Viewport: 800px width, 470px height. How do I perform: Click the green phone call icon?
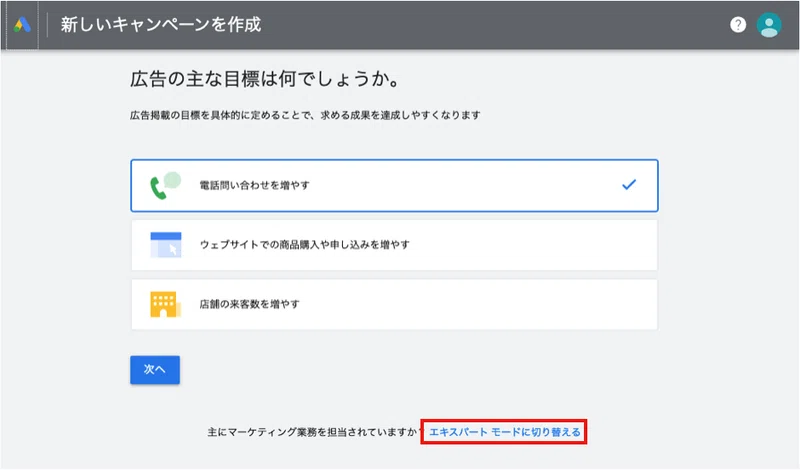click(165, 185)
